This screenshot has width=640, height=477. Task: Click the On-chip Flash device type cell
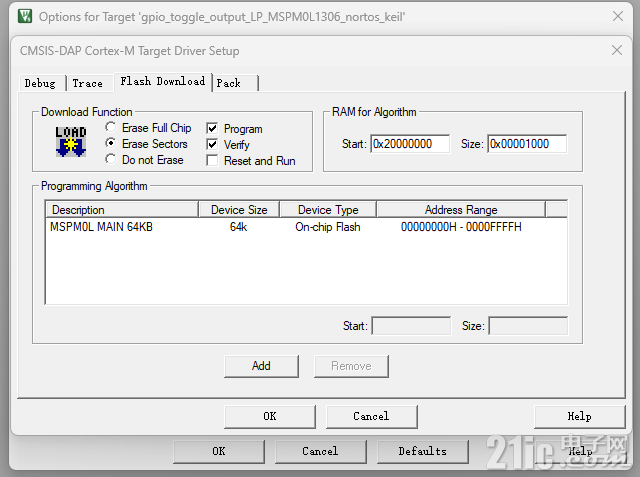328,227
